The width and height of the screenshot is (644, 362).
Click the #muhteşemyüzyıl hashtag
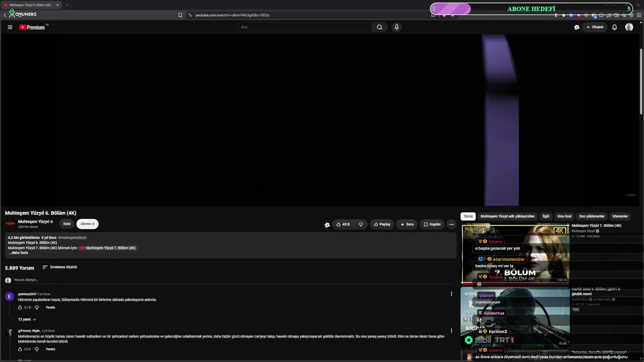point(72,238)
